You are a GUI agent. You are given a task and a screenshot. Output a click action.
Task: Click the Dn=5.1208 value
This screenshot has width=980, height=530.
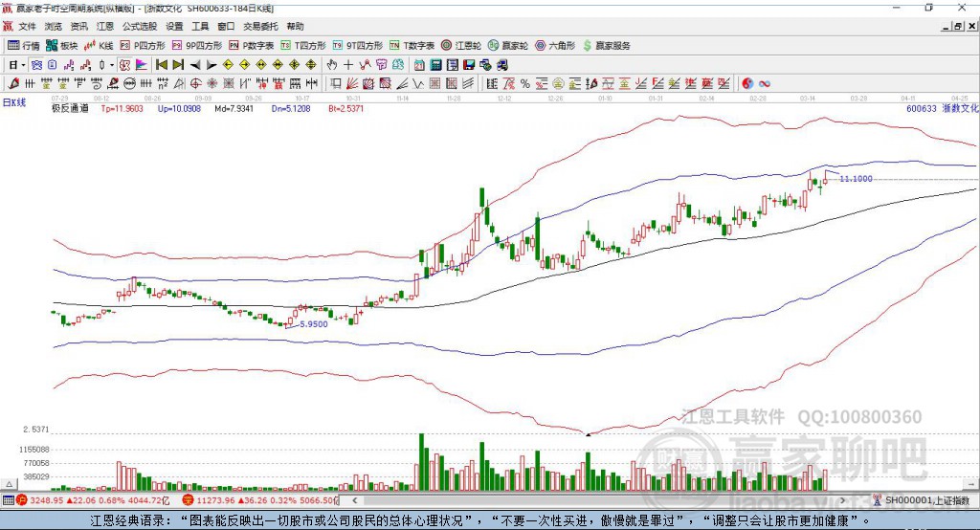click(x=291, y=108)
